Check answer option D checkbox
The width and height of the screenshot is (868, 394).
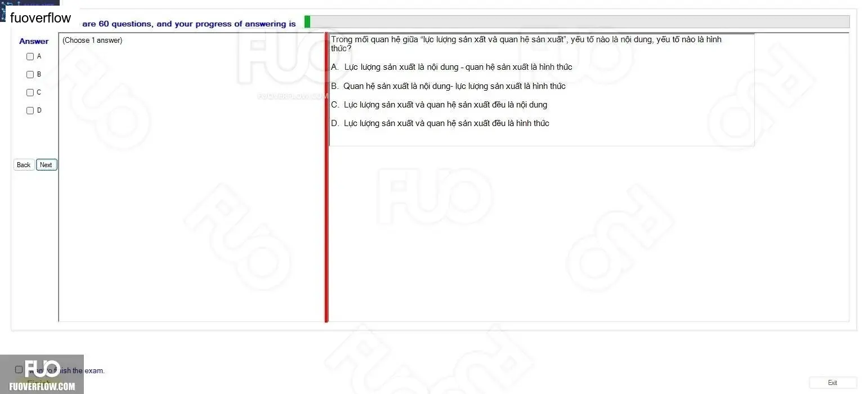pyautogui.click(x=30, y=110)
